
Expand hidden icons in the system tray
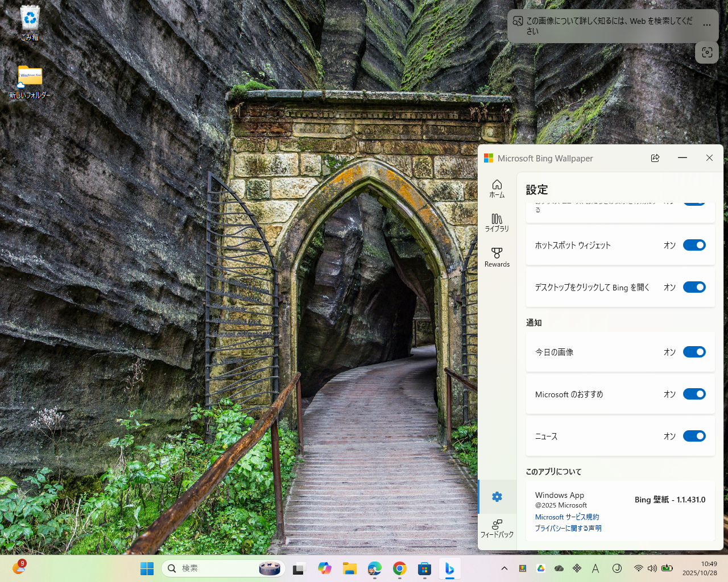pos(504,568)
